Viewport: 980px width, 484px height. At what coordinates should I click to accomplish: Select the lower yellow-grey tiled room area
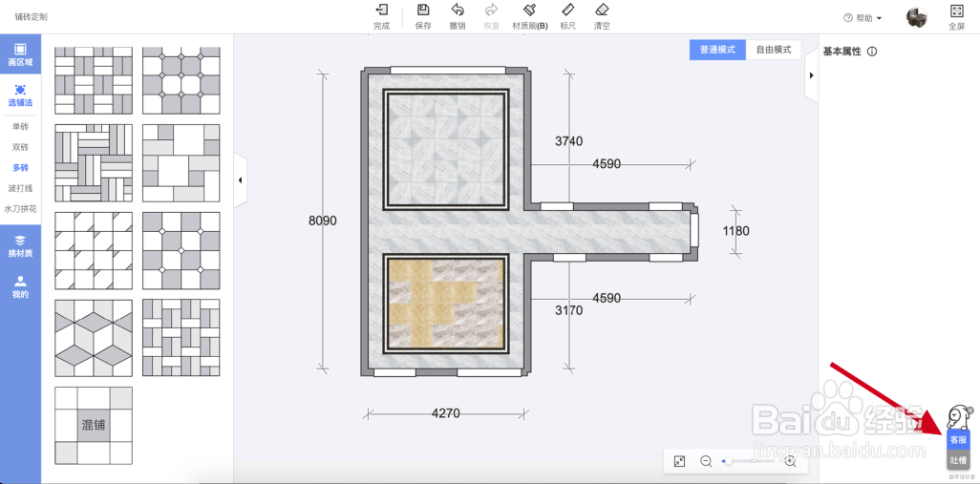coord(446,304)
